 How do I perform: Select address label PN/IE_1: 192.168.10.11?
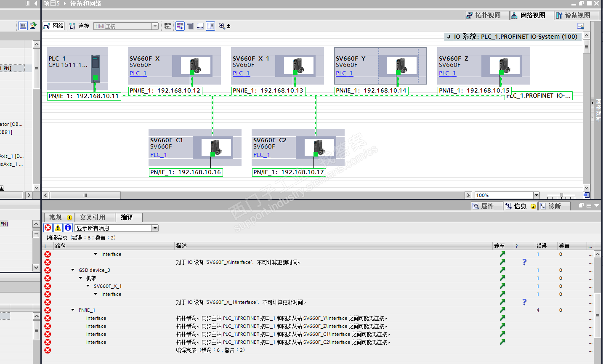coord(84,96)
